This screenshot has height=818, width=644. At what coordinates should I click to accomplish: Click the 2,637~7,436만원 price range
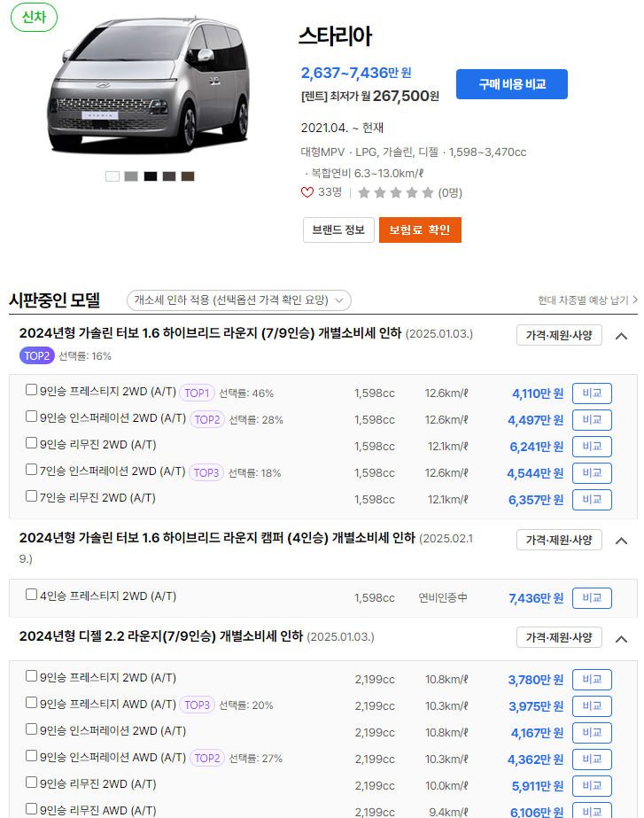click(x=356, y=73)
